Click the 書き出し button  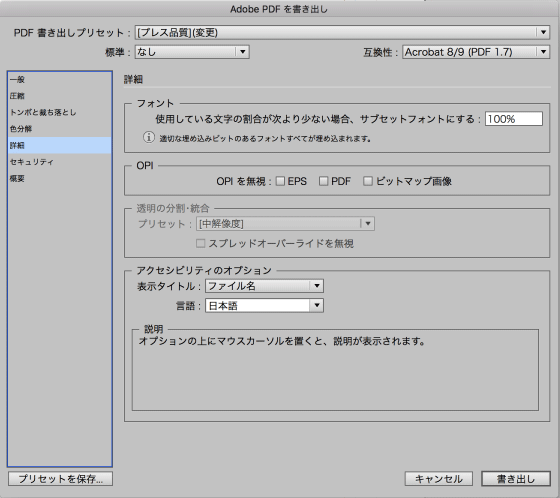point(516,479)
